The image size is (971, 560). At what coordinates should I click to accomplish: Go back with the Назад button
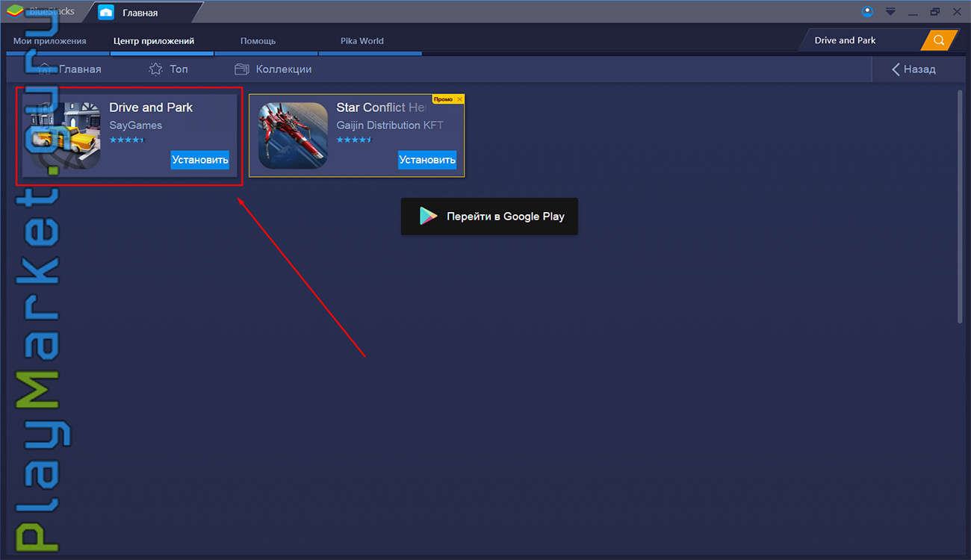pyautogui.click(x=913, y=69)
